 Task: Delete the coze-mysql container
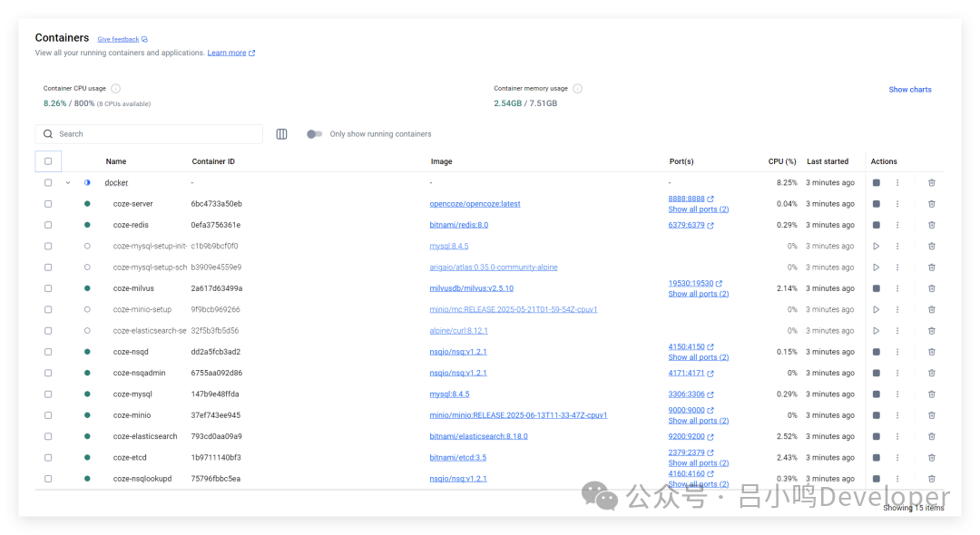point(931,394)
